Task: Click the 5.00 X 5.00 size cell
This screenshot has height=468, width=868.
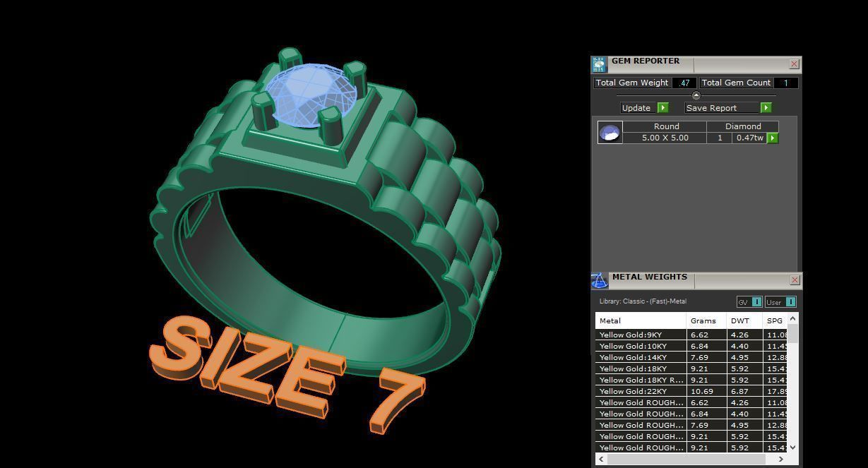Action: [x=665, y=138]
